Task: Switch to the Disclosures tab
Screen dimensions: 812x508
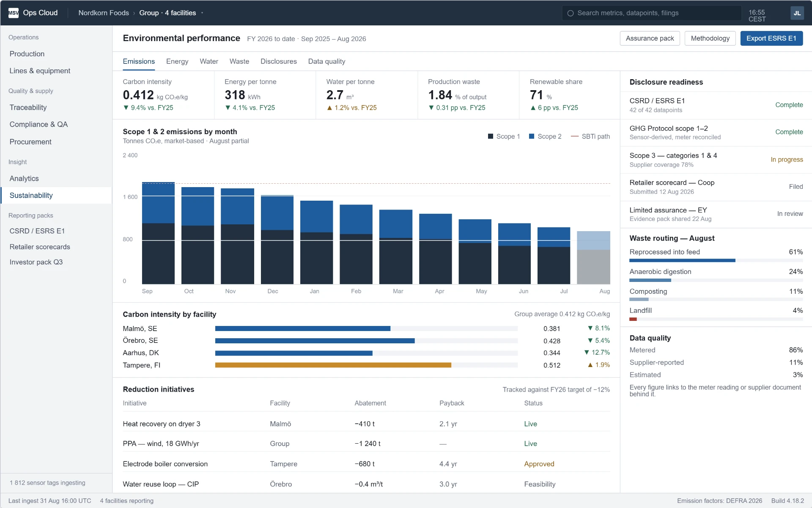Action: click(x=279, y=61)
